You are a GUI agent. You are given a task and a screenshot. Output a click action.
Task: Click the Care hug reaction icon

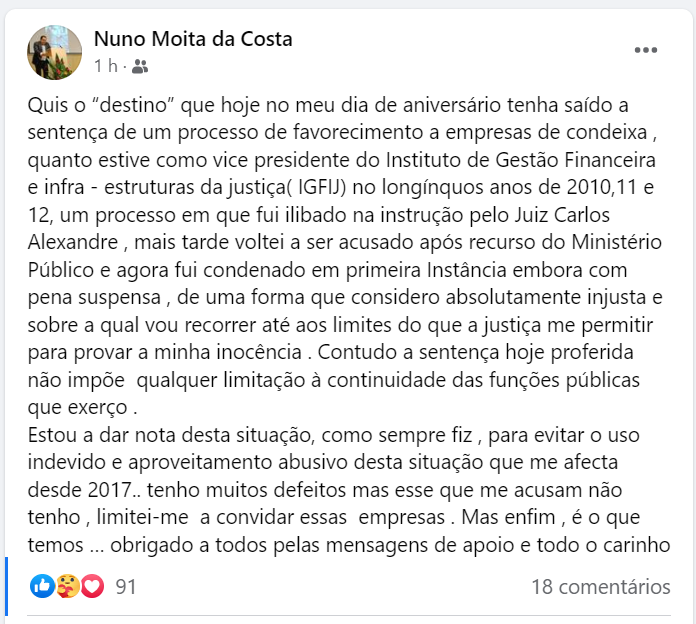click(x=68, y=587)
